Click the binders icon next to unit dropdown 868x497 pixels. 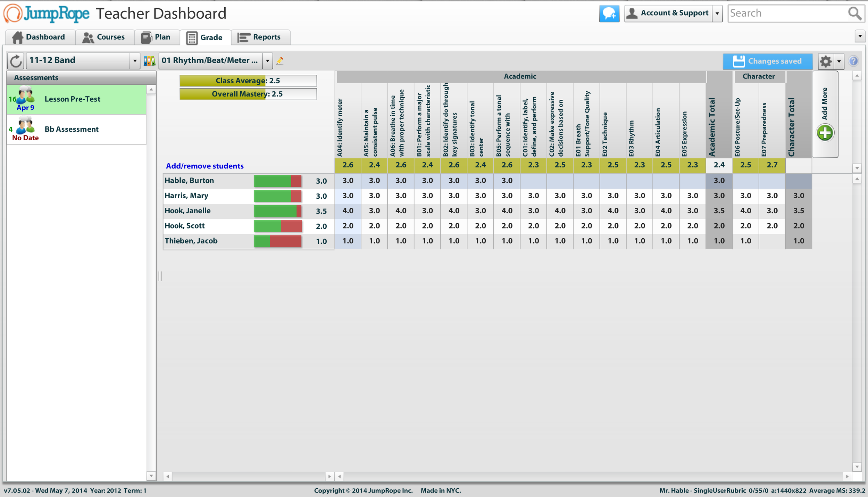pos(149,61)
